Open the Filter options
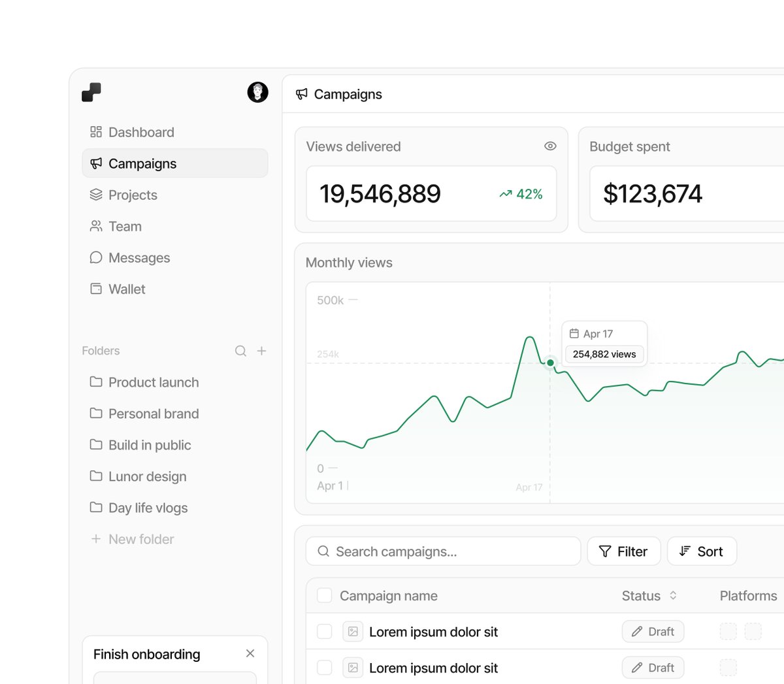The height and width of the screenshot is (684, 784). click(624, 551)
